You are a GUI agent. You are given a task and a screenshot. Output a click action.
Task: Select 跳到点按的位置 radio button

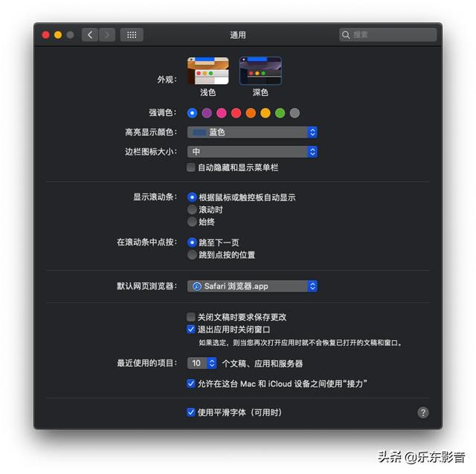[192, 254]
